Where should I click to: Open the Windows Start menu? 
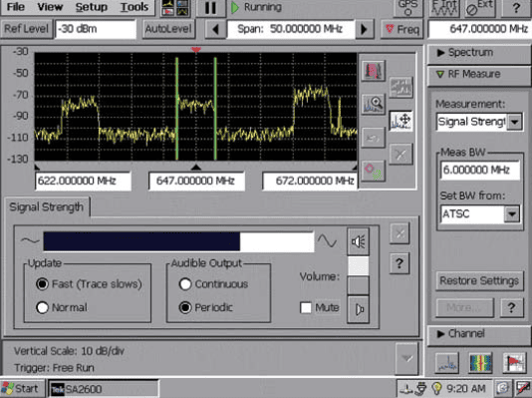pos(22,388)
